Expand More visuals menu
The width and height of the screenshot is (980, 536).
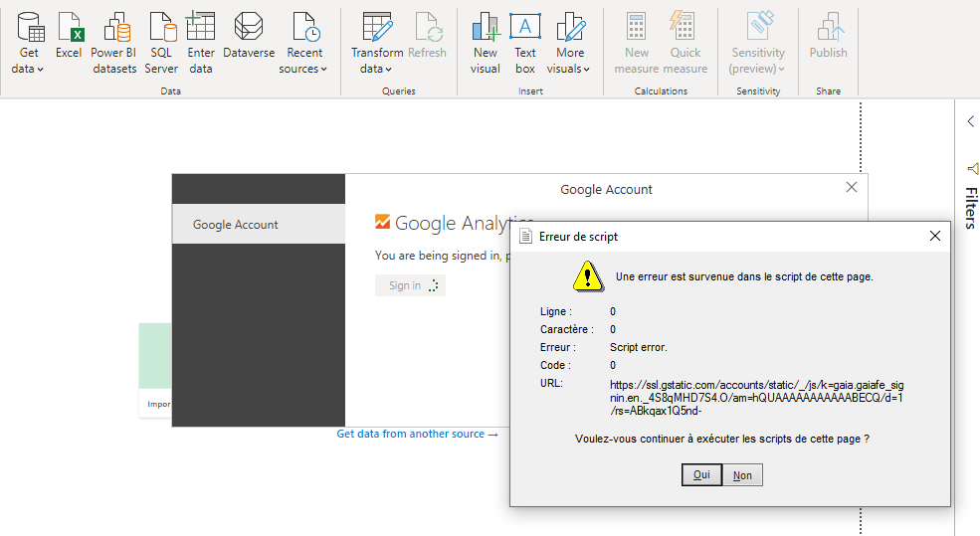click(569, 44)
